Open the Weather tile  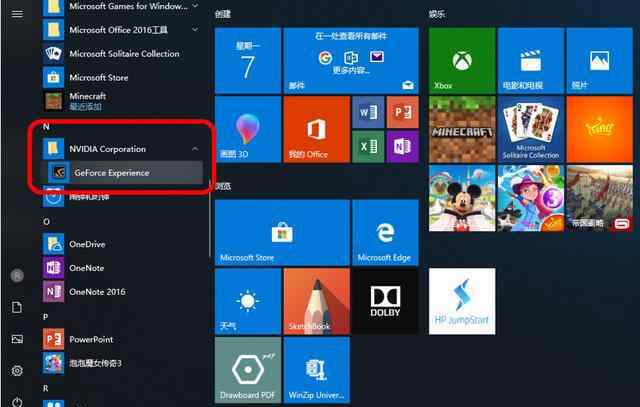(248, 301)
